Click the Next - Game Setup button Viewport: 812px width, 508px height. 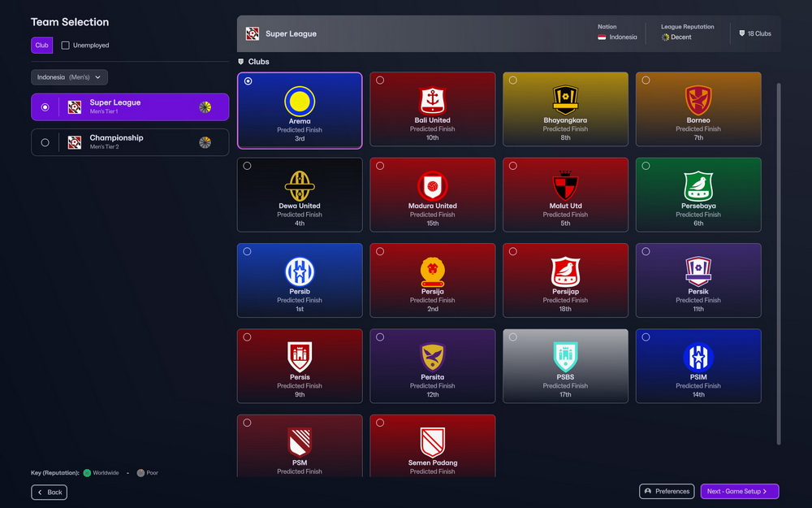click(x=739, y=491)
